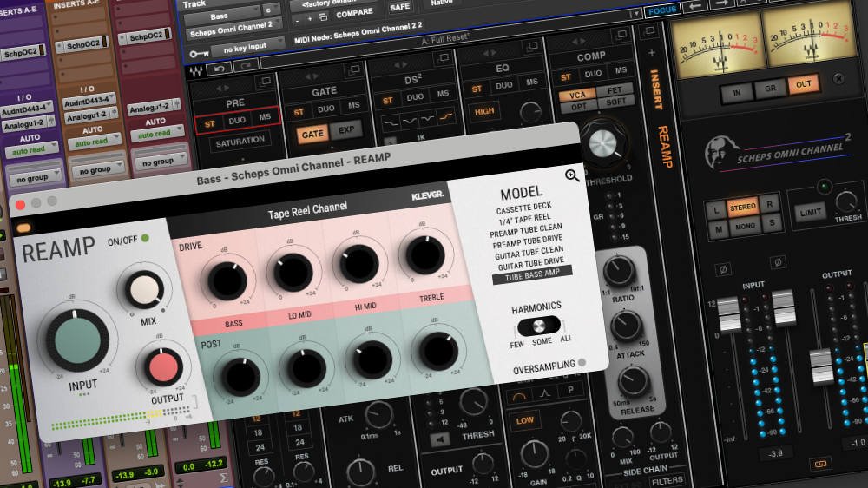Choose 1/4" TAPE REEL model

click(x=524, y=220)
